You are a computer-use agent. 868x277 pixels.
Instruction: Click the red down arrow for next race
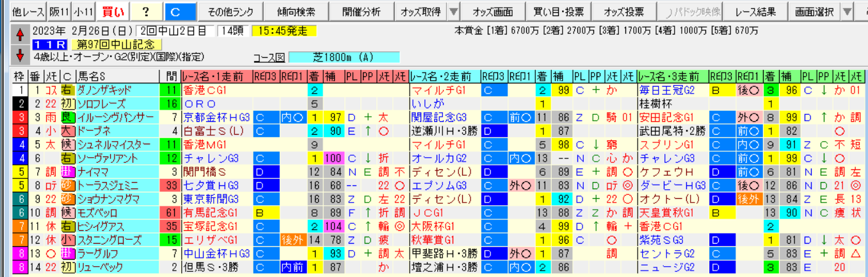tap(20, 55)
